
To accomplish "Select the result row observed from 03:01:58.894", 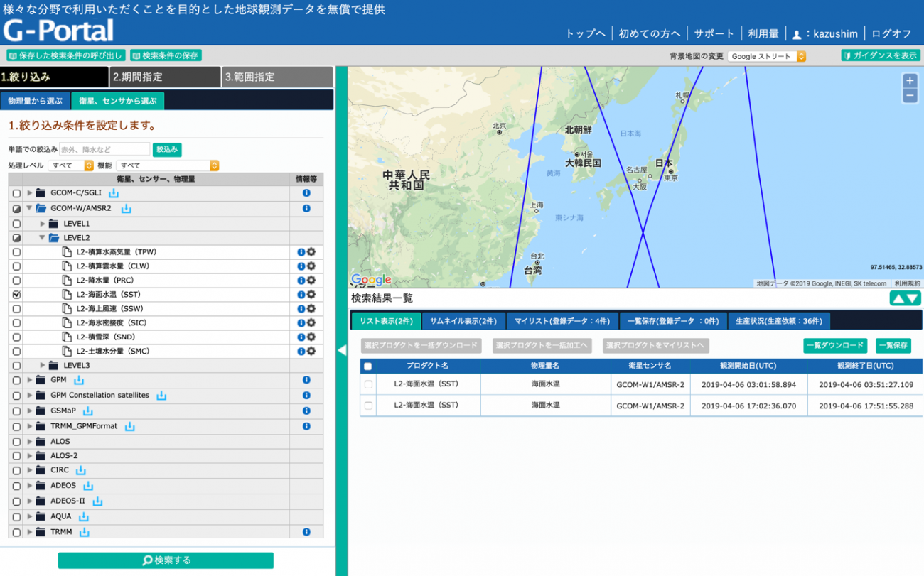I will pyautogui.click(x=368, y=384).
